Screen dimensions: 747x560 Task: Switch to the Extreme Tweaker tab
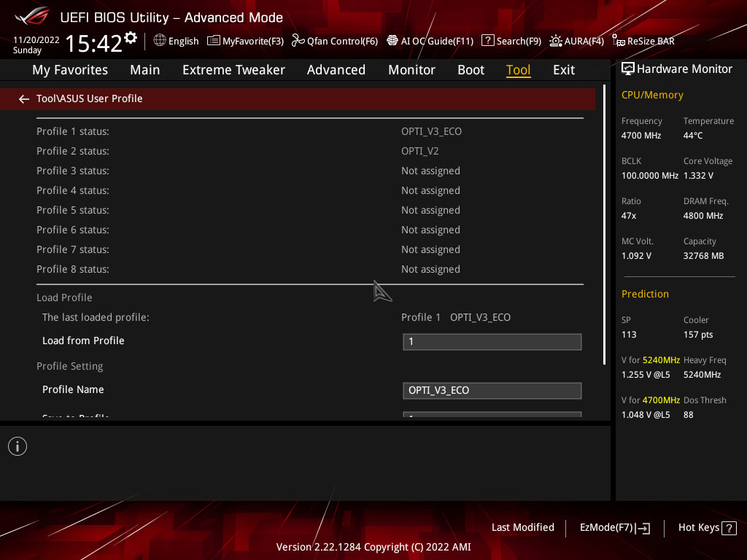pyautogui.click(x=233, y=70)
